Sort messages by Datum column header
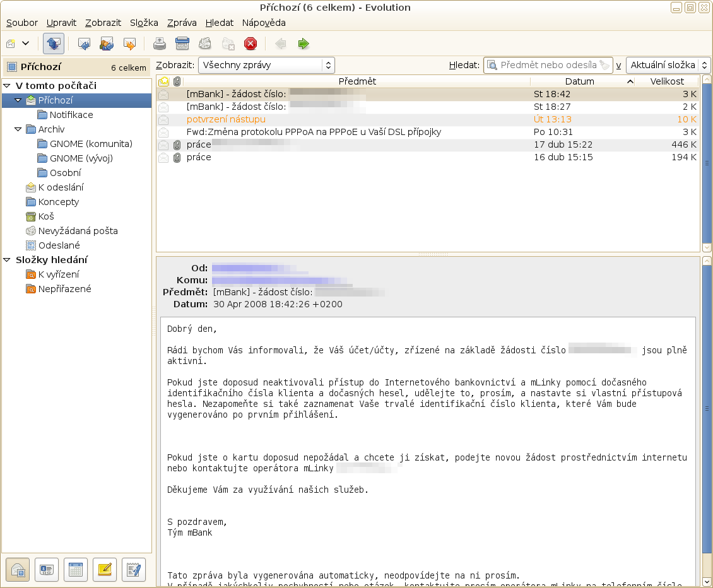Screen dimensions: 713x588 click(579, 81)
